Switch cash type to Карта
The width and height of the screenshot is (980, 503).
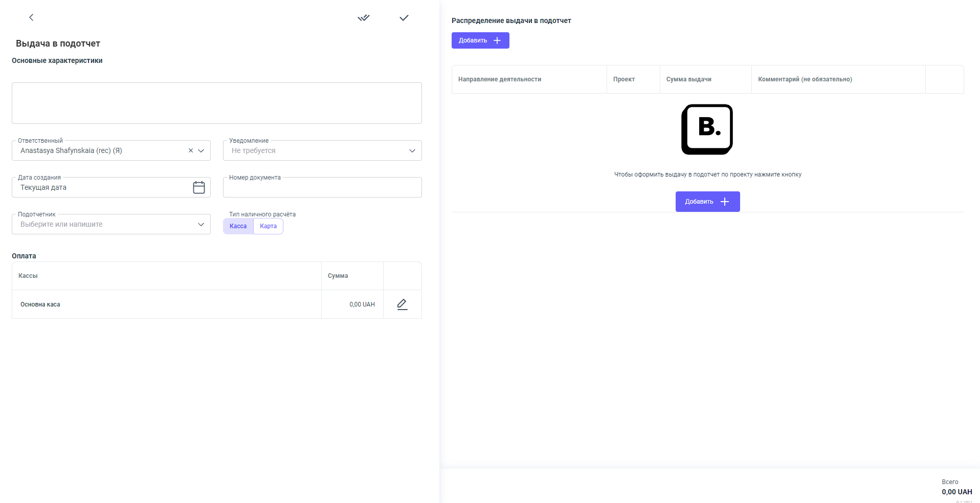[x=268, y=226]
